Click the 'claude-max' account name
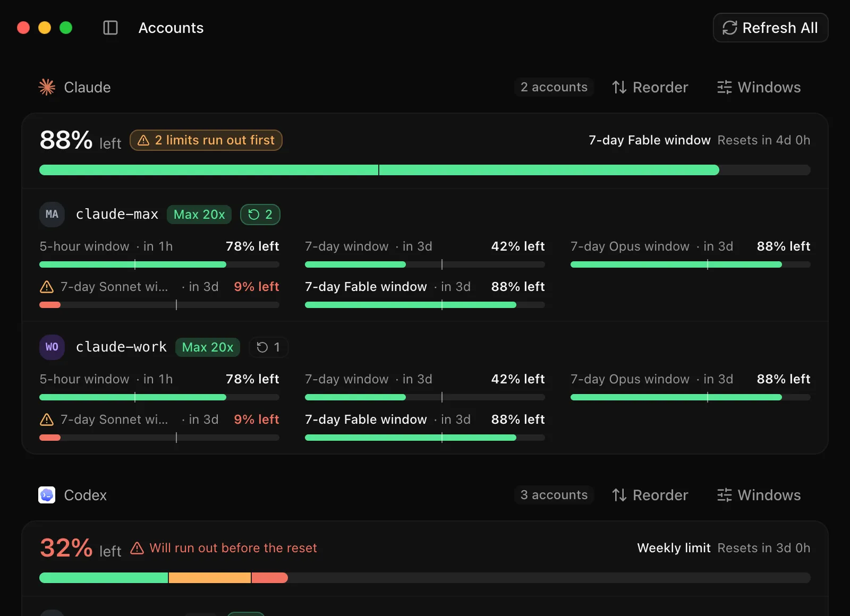The width and height of the screenshot is (850, 616). click(117, 214)
